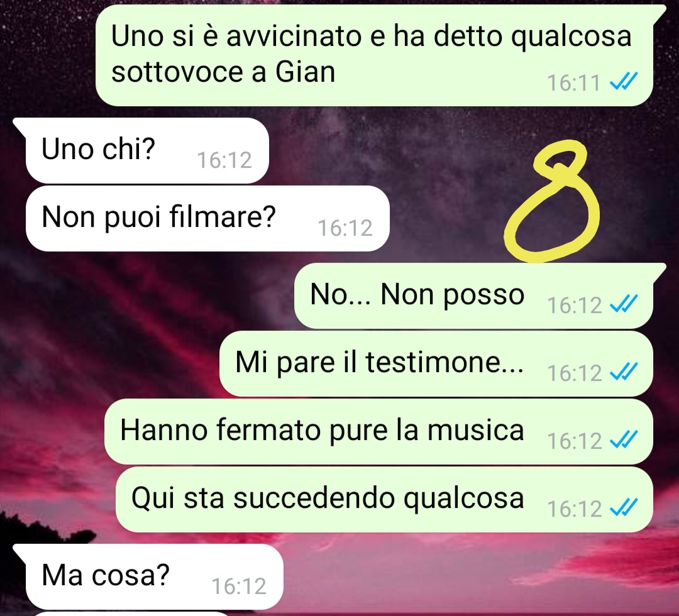The image size is (679, 616).
Task: Select the 'Uno chi?' message bubble
Action: (147, 150)
